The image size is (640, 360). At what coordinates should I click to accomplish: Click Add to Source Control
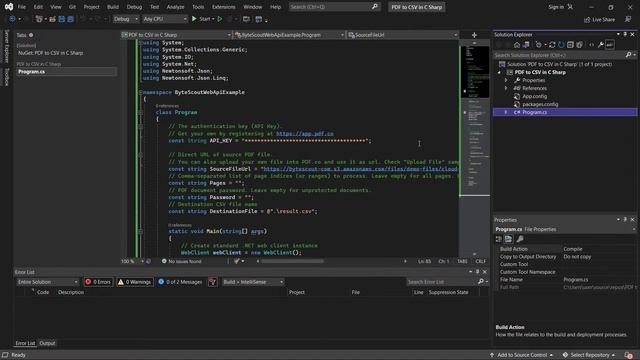[x=521, y=355]
